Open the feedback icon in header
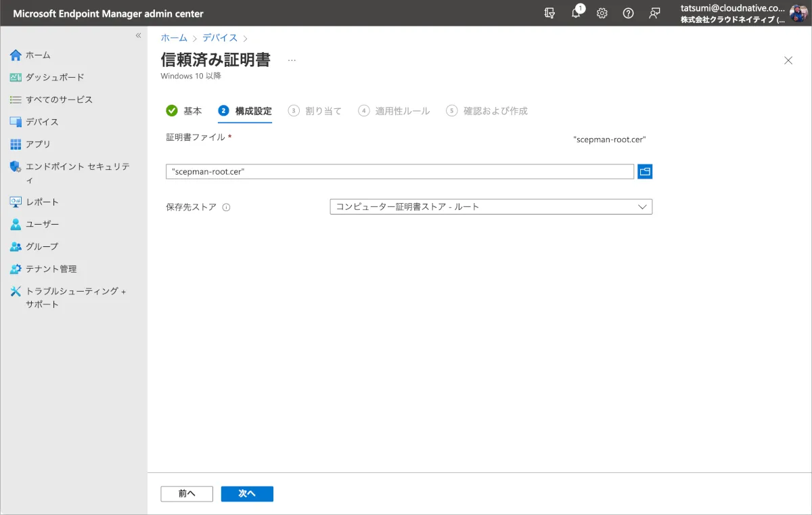 tap(654, 14)
